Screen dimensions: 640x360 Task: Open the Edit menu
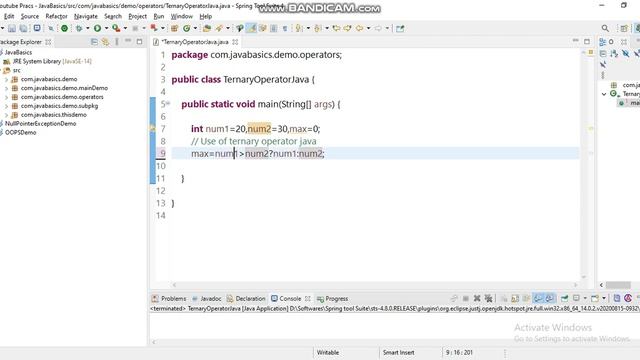pos(9,16)
